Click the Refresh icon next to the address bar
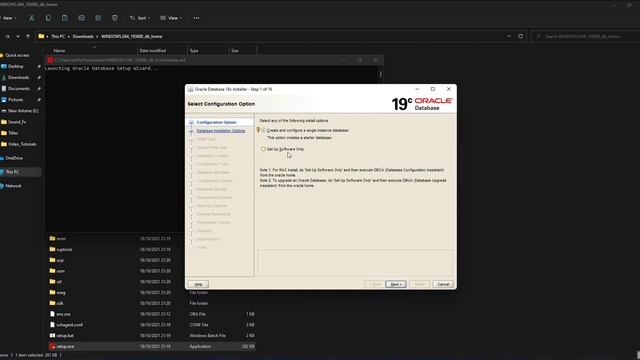This screenshot has width=640, height=360. (520, 36)
